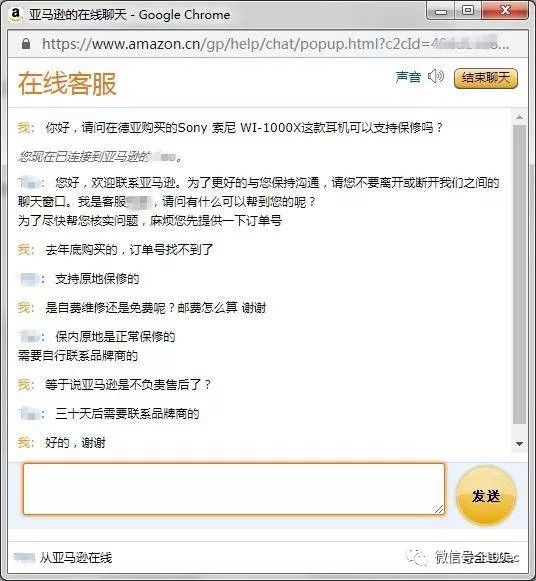Click the chat scrollbar thumb
The width and height of the screenshot is (536, 581).
click(x=519, y=274)
